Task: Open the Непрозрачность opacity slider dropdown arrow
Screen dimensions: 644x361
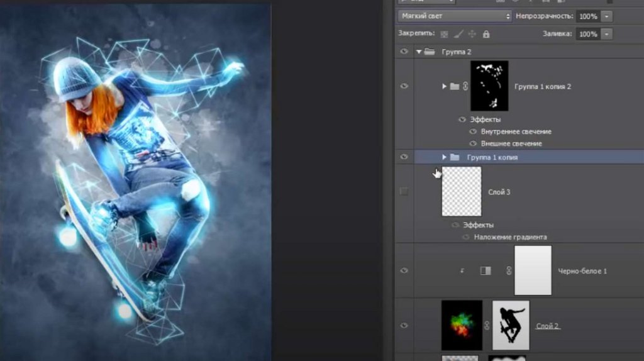Action: (606, 16)
